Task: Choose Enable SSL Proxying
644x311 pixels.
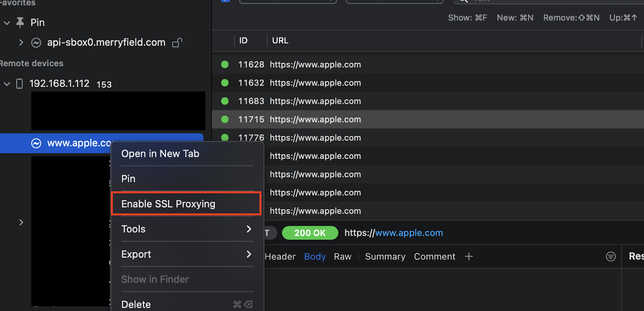Action: click(187, 204)
